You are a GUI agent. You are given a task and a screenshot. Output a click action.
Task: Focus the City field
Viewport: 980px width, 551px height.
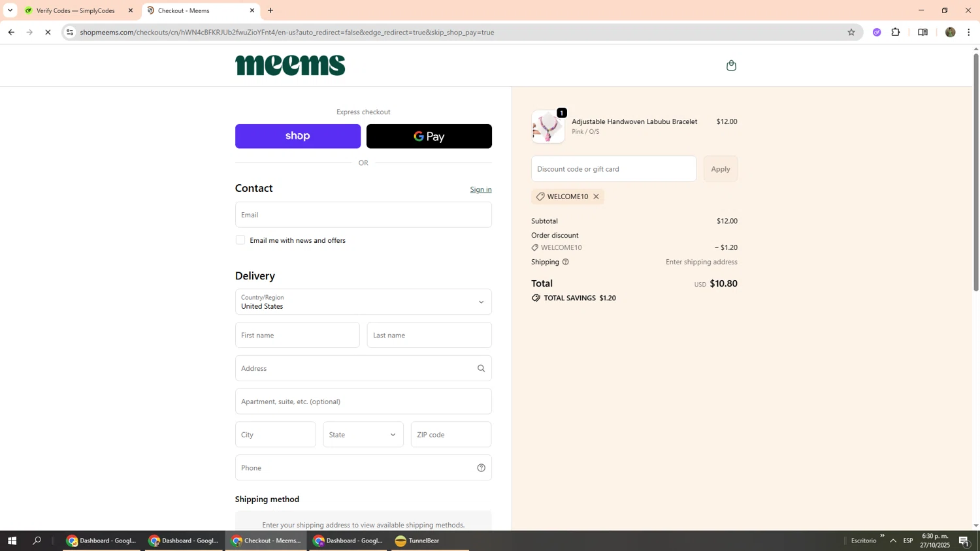click(x=275, y=435)
